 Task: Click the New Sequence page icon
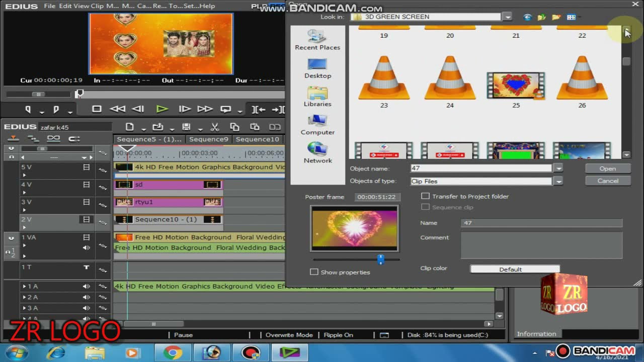[129, 127]
